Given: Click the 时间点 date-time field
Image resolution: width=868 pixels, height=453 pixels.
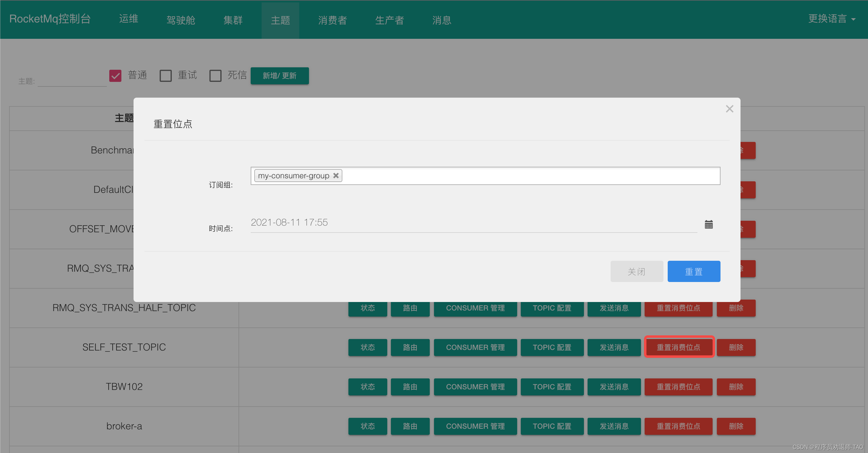Looking at the screenshot, I should pyautogui.click(x=473, y=223).
